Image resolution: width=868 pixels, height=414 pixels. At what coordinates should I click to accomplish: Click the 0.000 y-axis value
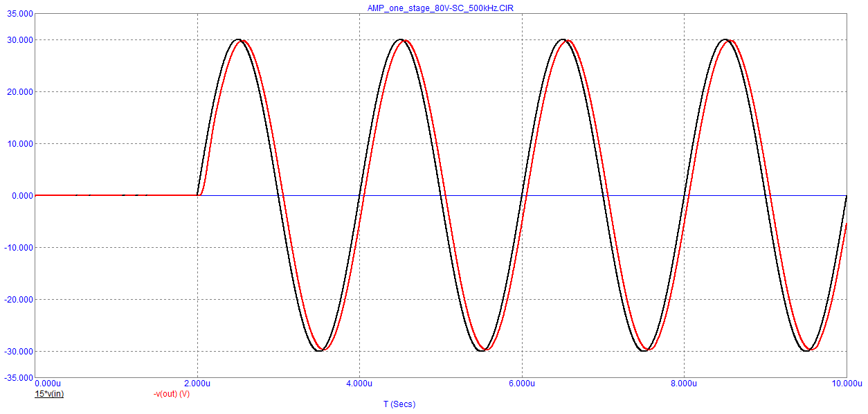tap(22, 195)
